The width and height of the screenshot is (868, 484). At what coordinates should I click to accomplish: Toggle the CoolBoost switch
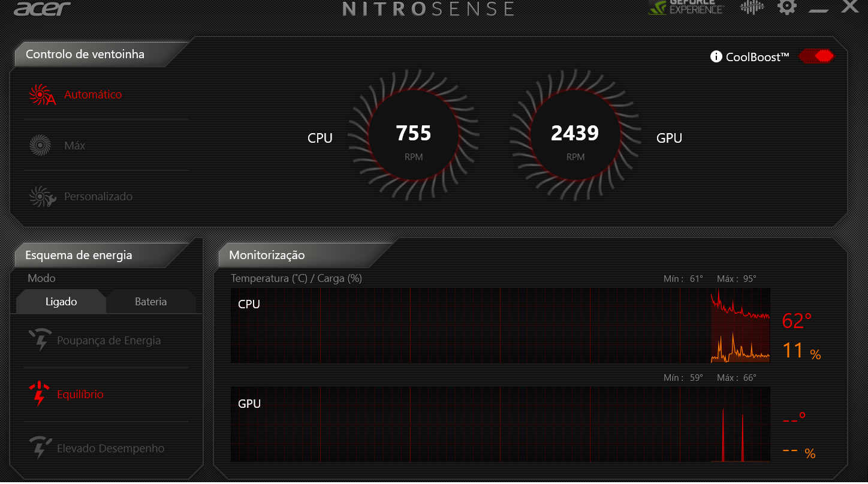point(816,56)
